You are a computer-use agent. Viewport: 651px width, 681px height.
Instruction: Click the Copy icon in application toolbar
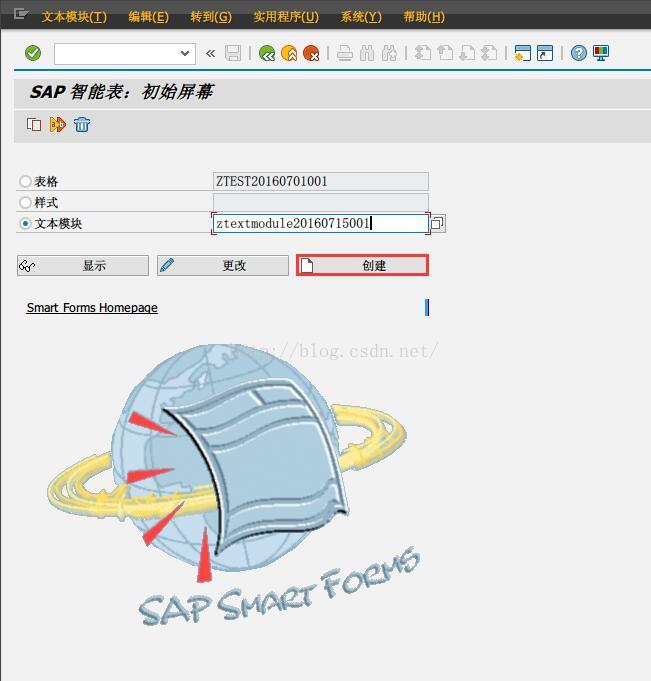34,125
